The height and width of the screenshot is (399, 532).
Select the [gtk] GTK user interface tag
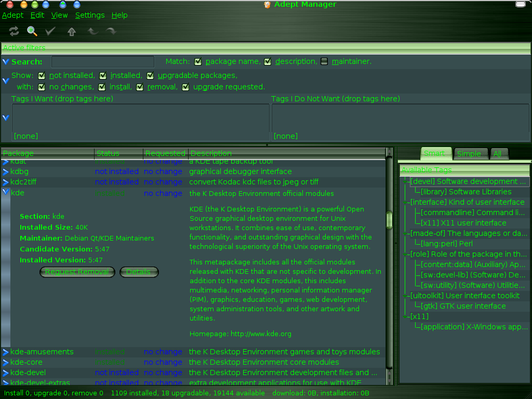click(x=463, y=307)
